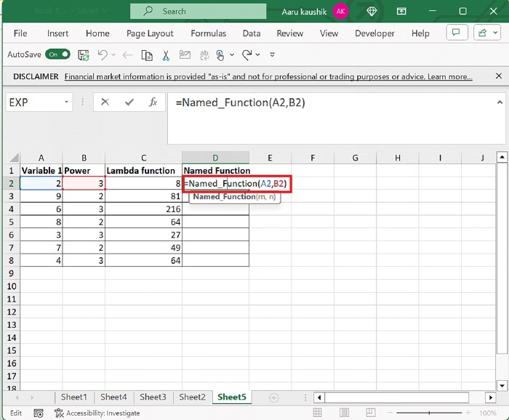Viewport: 509px width, 420px height.
Task: Click the spelling abc icon
Action: click(204, 55)
